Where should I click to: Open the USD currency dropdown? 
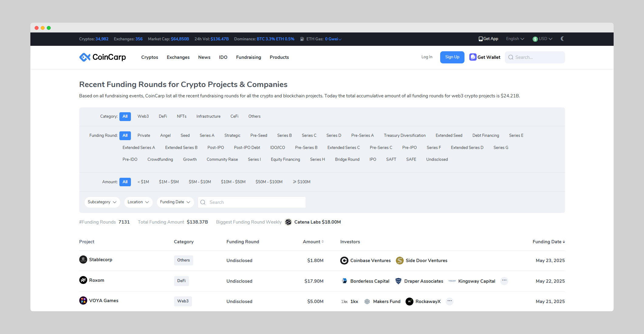coord(543,39)
